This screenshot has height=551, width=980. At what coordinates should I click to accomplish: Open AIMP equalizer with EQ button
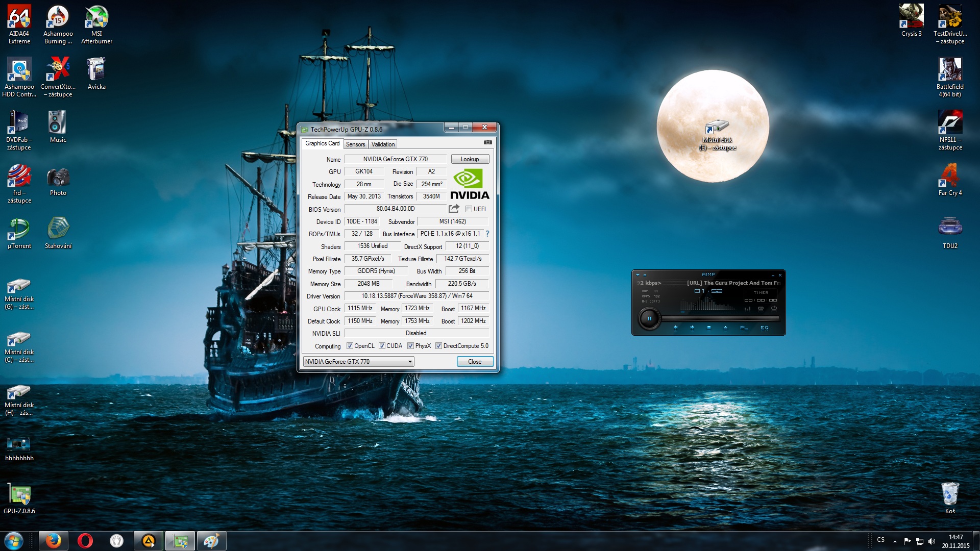(764, 328)
